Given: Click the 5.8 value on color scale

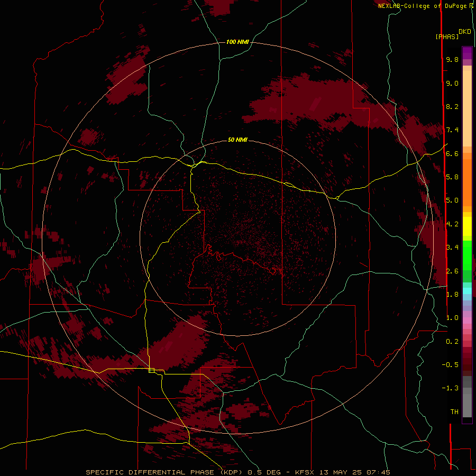Looking at the screenshot, I should [452, 177].
